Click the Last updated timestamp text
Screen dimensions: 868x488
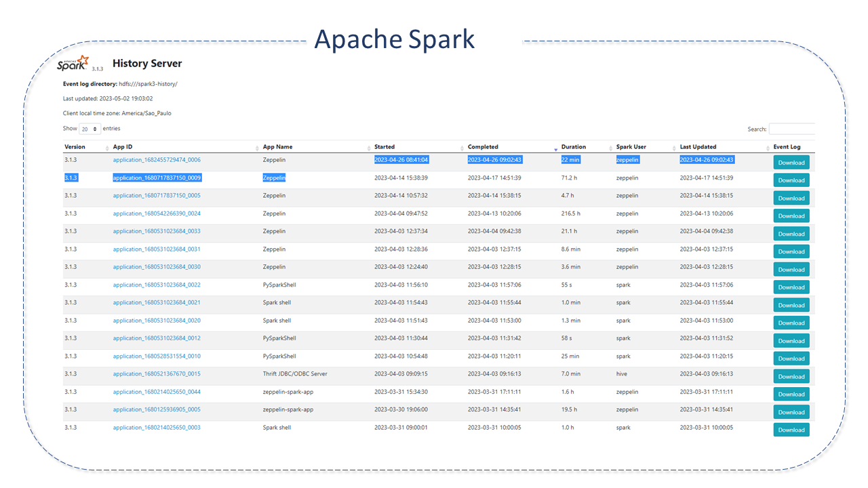tap(108, 99)
